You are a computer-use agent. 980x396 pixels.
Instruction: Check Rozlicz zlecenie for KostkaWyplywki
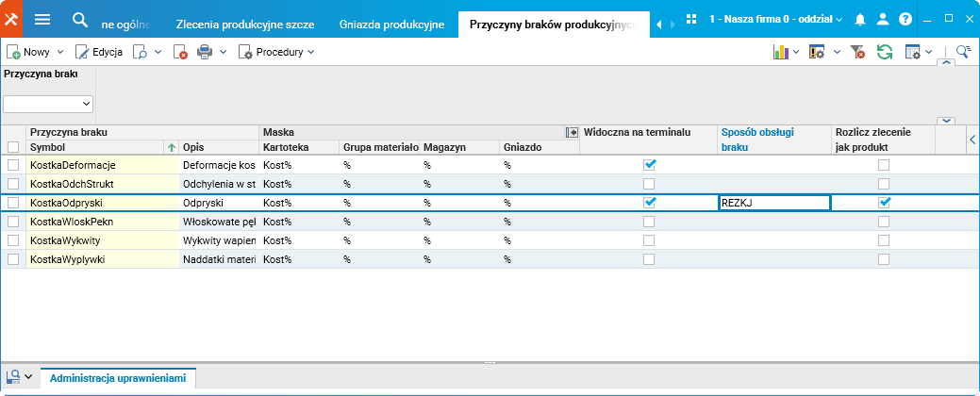tap(884, 258)
